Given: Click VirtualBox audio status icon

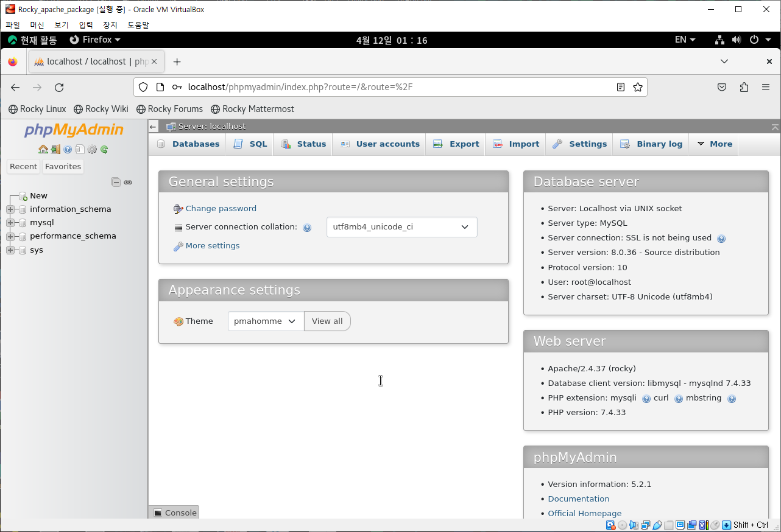Looking at the screenshot, I should [634, 525].
